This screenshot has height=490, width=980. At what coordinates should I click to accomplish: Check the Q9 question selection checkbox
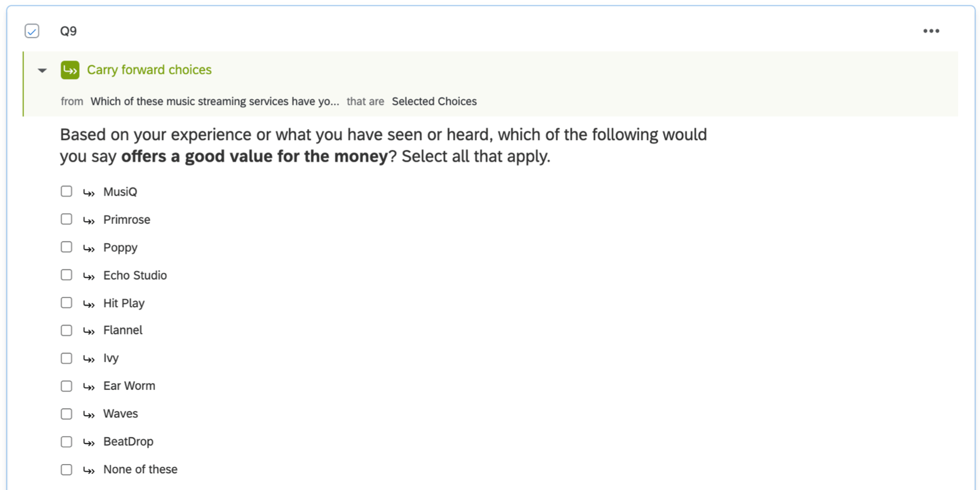32,31
